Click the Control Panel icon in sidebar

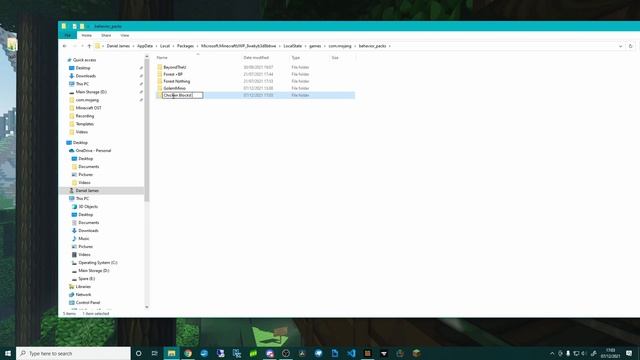72,302
